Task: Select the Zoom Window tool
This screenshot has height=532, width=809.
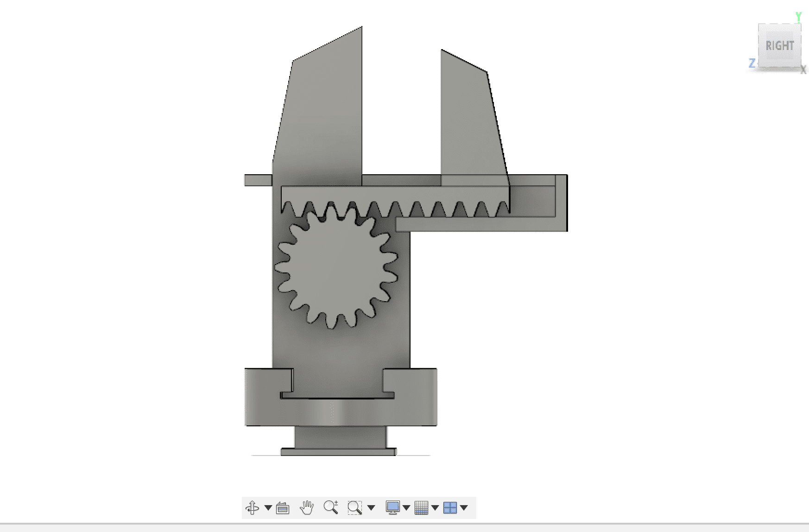Action: (355, 508)
